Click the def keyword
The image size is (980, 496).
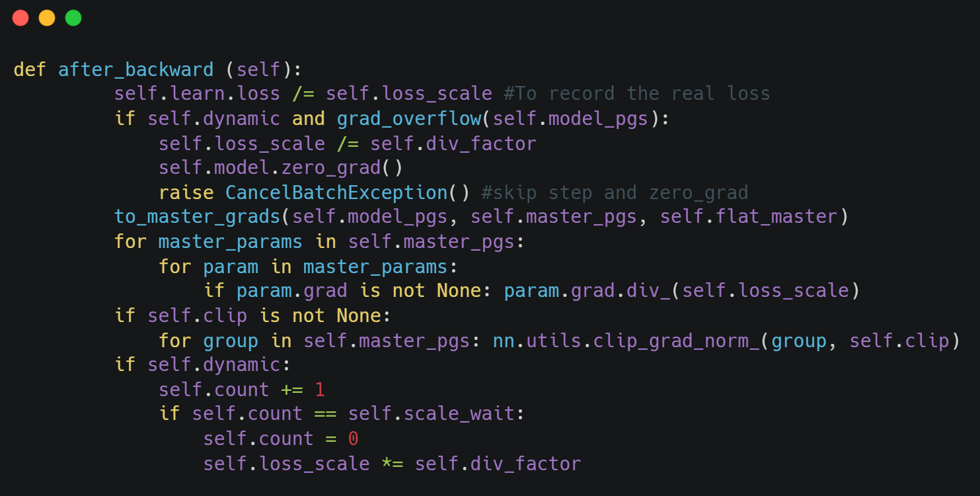pos(30,69)
